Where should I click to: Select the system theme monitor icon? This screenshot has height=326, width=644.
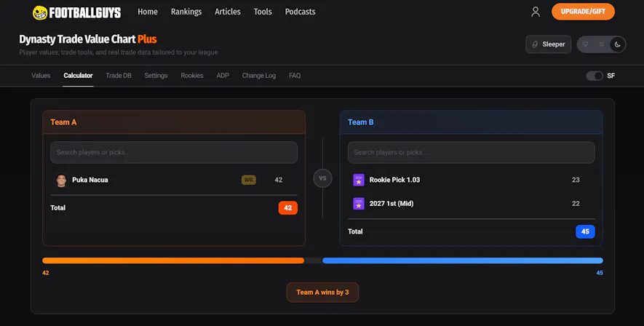(x=585, y=44)
